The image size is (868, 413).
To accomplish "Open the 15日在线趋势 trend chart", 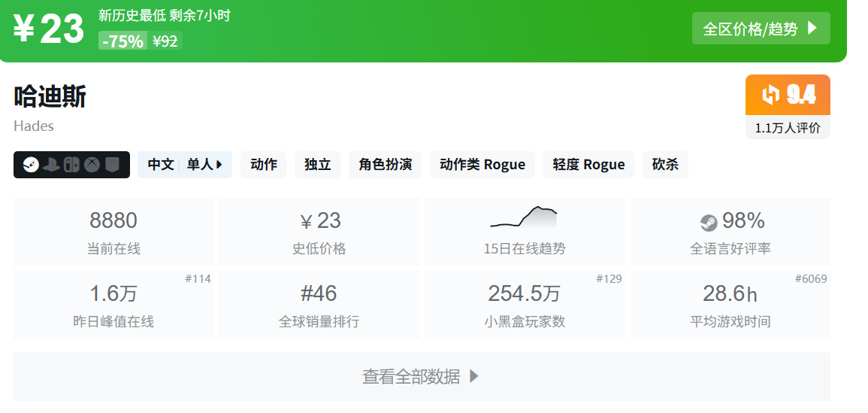I will [525, 232].
